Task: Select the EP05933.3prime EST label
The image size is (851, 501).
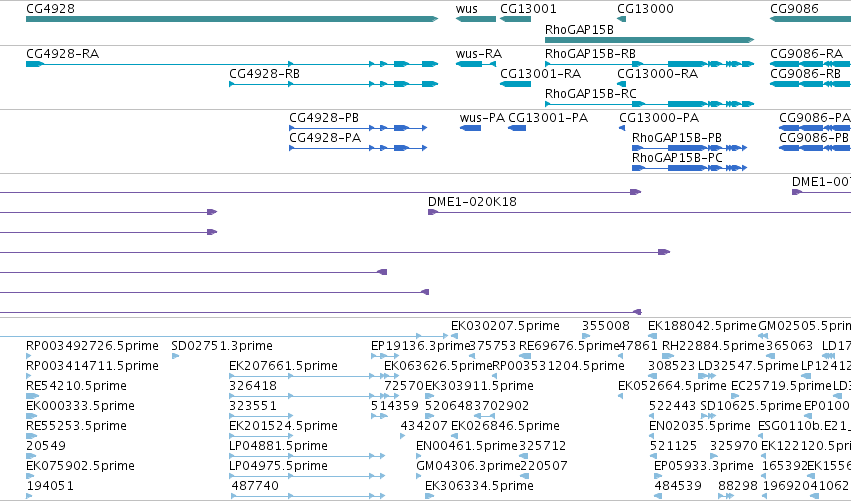Action: click(x=704, y=466)
